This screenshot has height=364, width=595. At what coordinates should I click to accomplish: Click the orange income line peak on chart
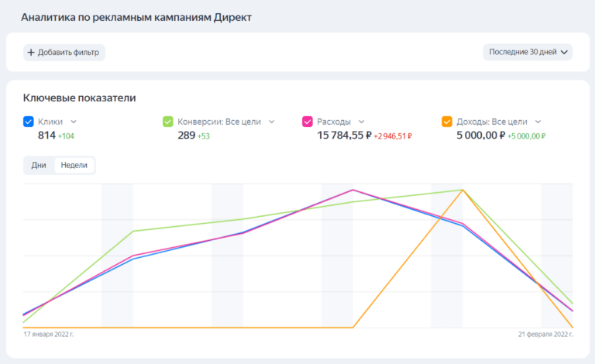tap(463, 190)
